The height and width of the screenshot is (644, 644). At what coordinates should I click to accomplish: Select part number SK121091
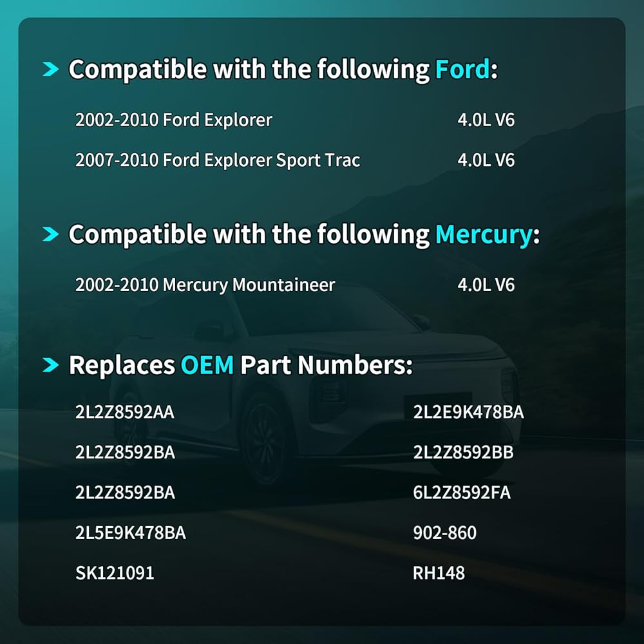(115, 573)
